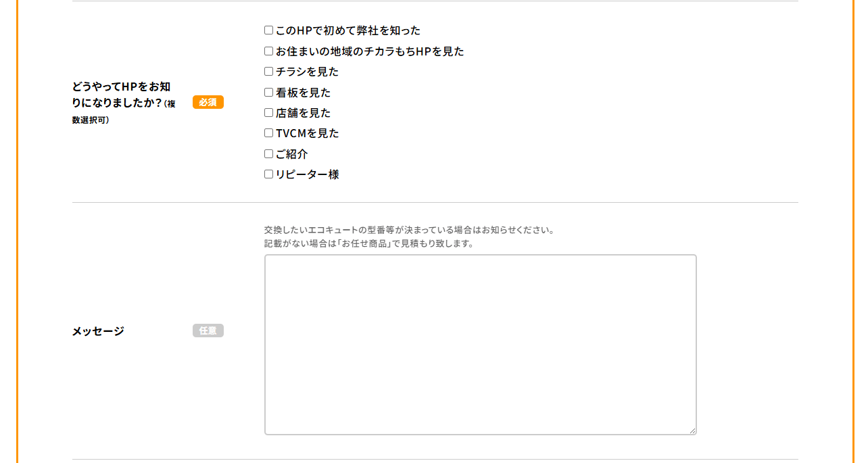Check the '店舗を見た' checkbox square
Viewport: 868px width, 463px height.
coord(268,113)
